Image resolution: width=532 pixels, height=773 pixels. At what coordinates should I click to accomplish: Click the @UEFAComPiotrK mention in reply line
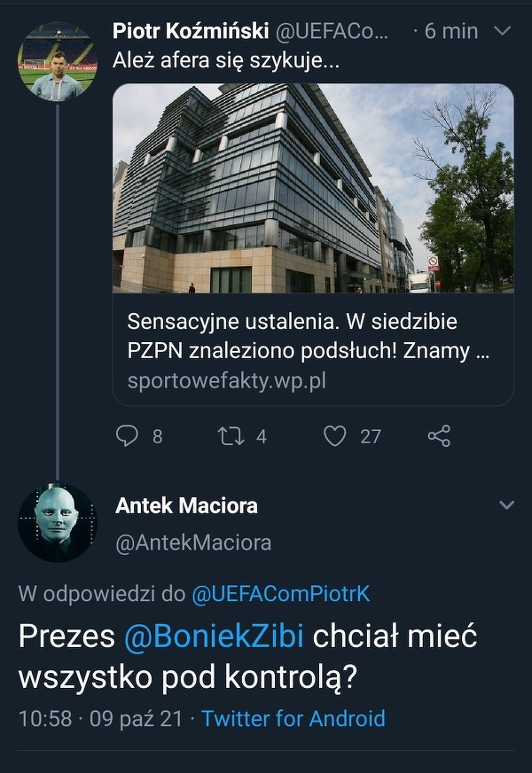[278, 594]
